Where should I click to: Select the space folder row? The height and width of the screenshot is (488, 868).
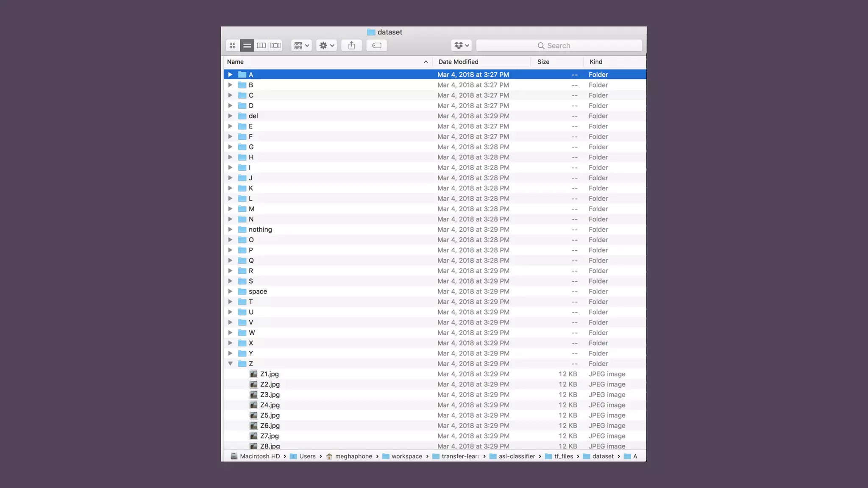pyautogui.click(x=258, y=291)
